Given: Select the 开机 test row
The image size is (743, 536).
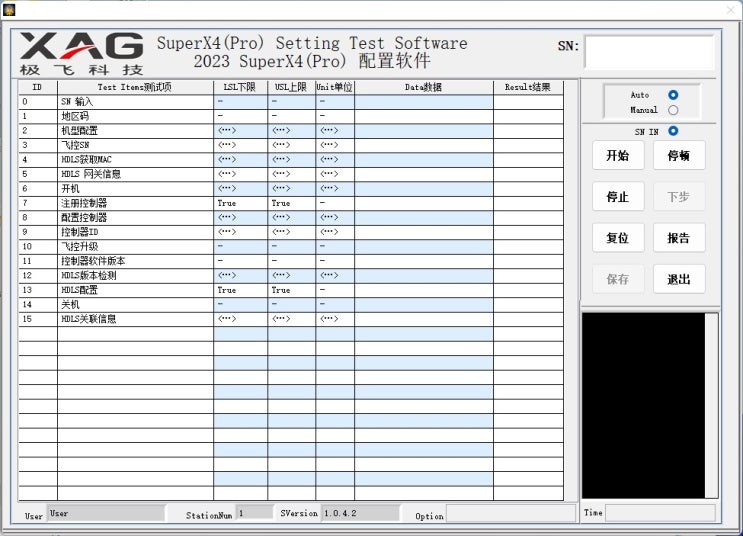Looking at the screenshot, I should (x=291, y=189).
